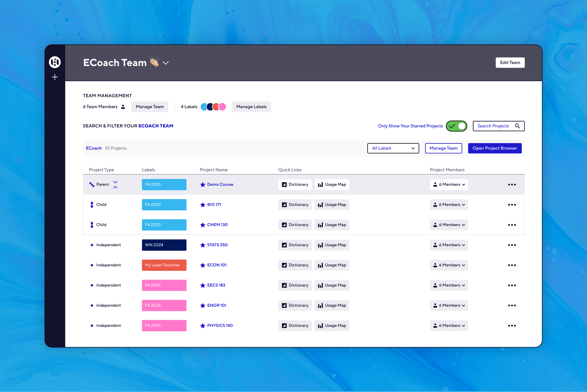Click the plus icon in left sidebar

pos(55,77)
